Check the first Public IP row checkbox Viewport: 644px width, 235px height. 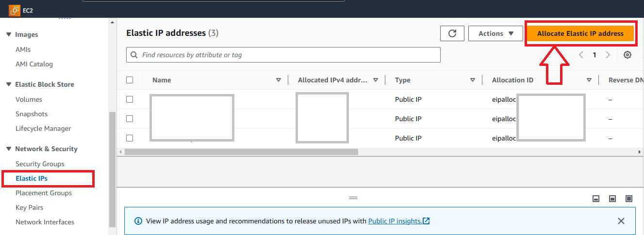point(130,99)
